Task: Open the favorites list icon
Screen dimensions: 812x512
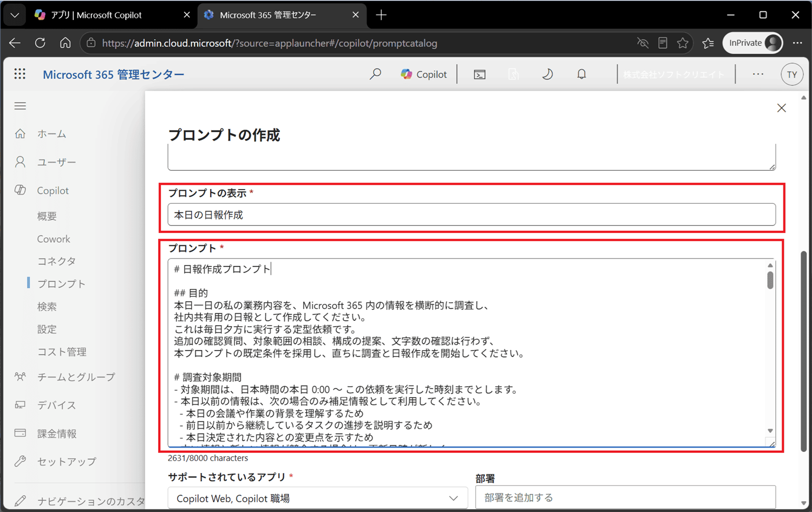Action: [x=708, y=43]
